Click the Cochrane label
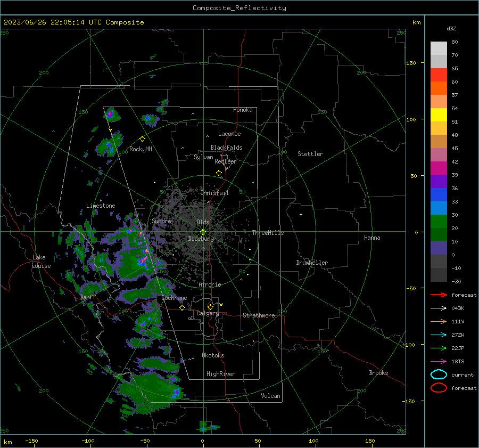The width and height of the screenshot is (479, 448). click(x=174, y=298)
